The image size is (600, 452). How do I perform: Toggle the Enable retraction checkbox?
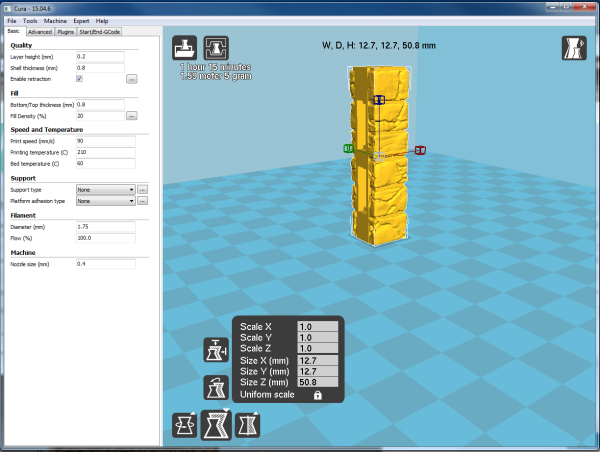(79, 77)
